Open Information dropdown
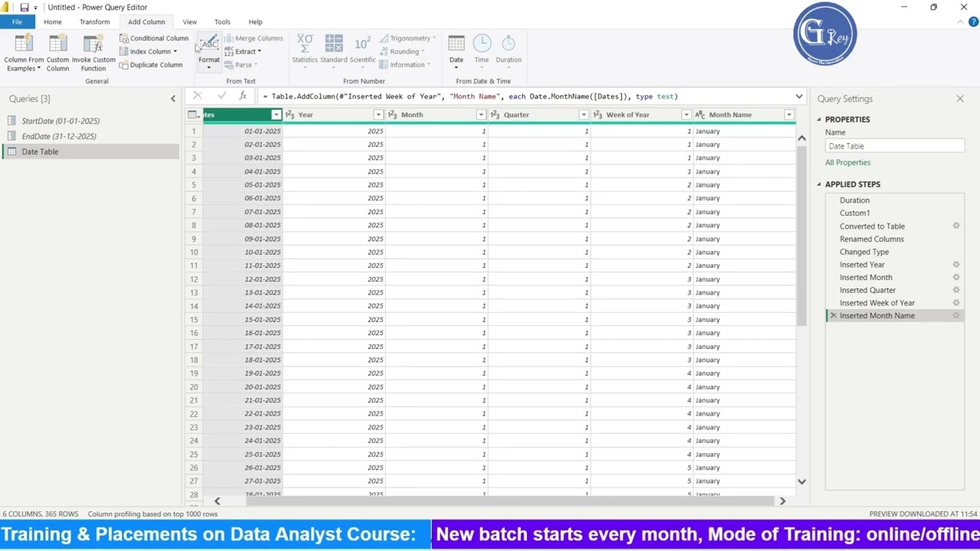Image resolution: width=980 pixels, height=551 pixels. pyautogui.click(x=405, y=65)
